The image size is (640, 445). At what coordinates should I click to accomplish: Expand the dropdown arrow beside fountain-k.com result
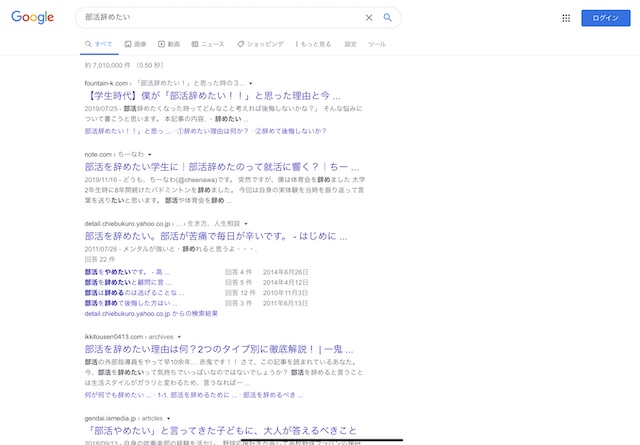[x=251, y=83]
